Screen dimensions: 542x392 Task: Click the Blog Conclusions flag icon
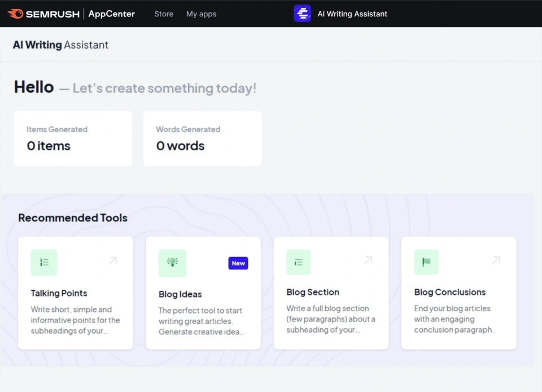click(427, 262)
